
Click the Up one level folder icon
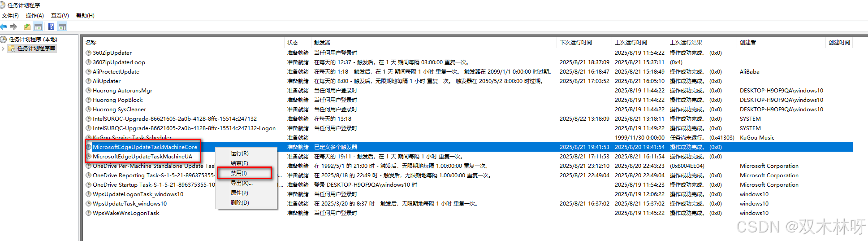pyautogui.click(x=27, y=27)
